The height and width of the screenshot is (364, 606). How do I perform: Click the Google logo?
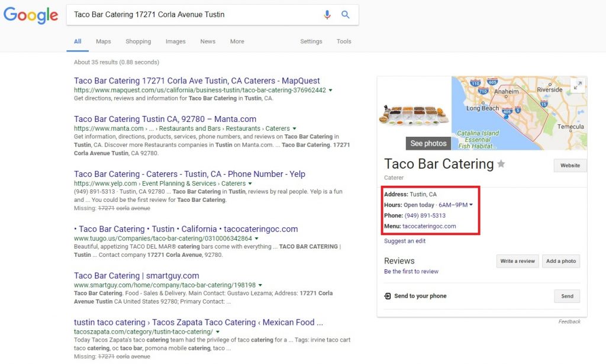(31, 15)
